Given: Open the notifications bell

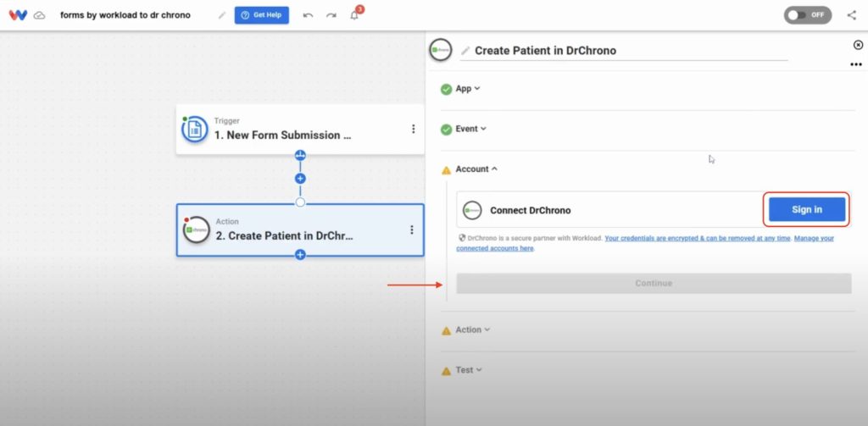Looking at the screenshot, I should click(354, 15).
